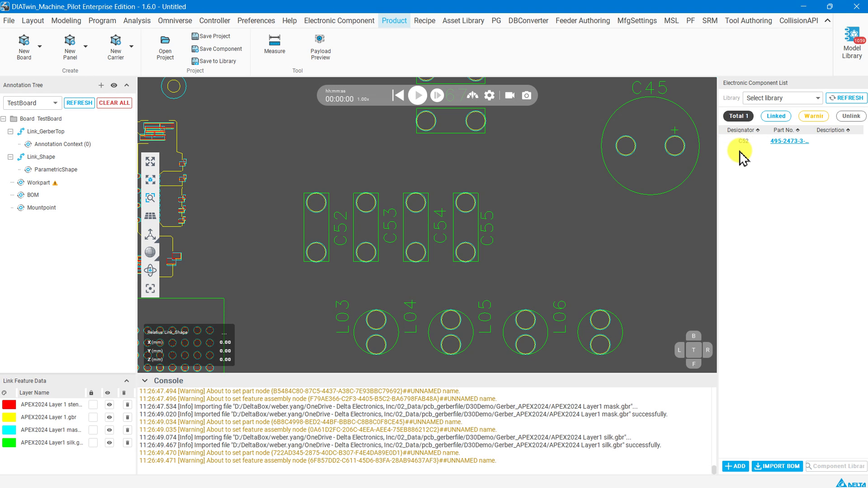Hide the APEX2024 Layer1 mask layer
The image size is (868, 488).
click(109, 430)
